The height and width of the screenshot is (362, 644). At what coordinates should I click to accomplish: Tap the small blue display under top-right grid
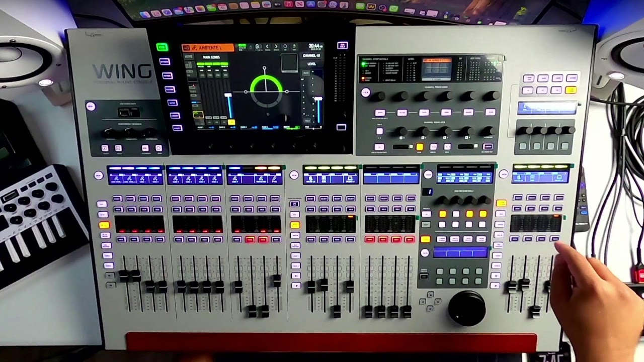tap(547, 108)
